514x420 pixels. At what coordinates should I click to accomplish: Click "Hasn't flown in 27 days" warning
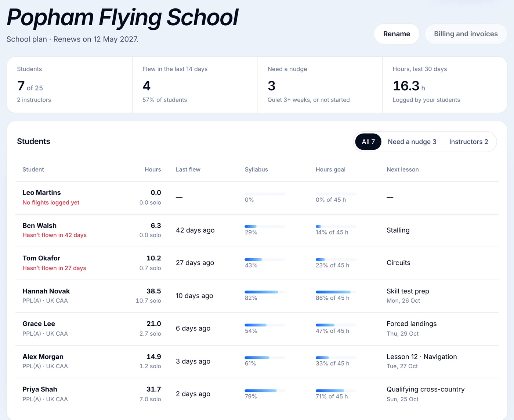point(54,268)
